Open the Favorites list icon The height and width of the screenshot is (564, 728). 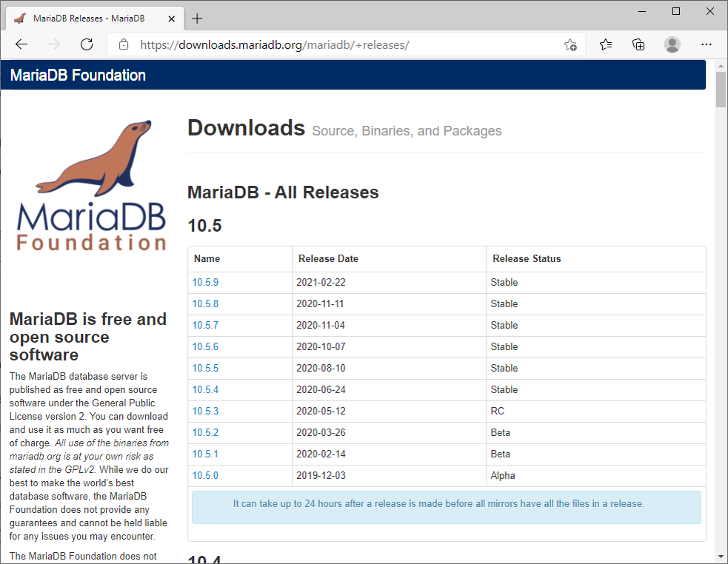605,44
